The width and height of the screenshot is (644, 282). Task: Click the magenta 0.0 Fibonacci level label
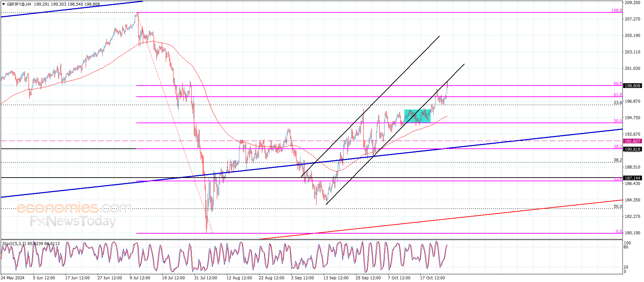pos(619,231)
